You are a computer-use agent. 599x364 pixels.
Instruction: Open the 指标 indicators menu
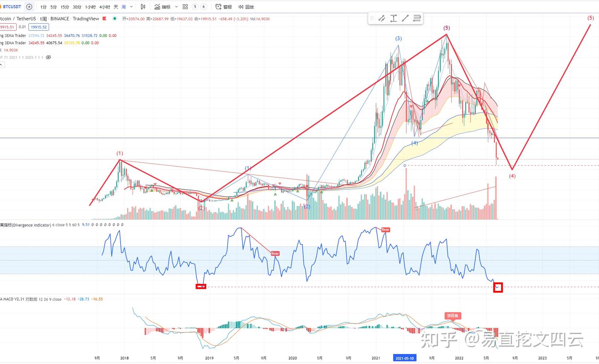tap(162, 7)
